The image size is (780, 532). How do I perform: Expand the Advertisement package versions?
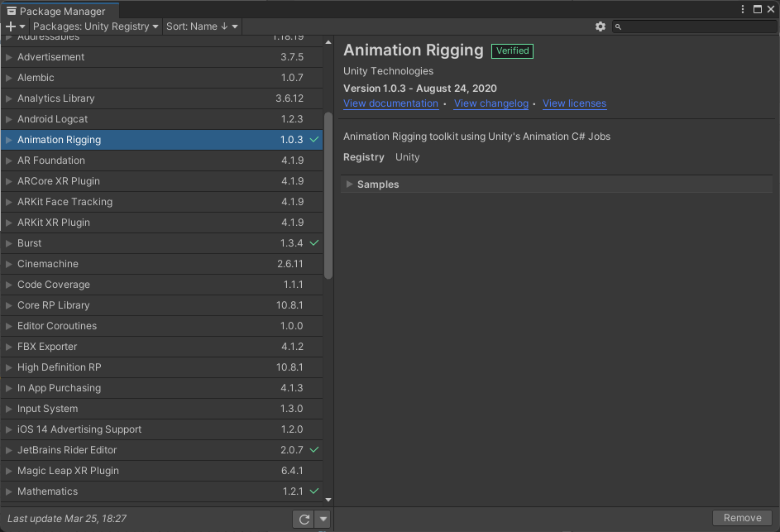pos(8,57)
